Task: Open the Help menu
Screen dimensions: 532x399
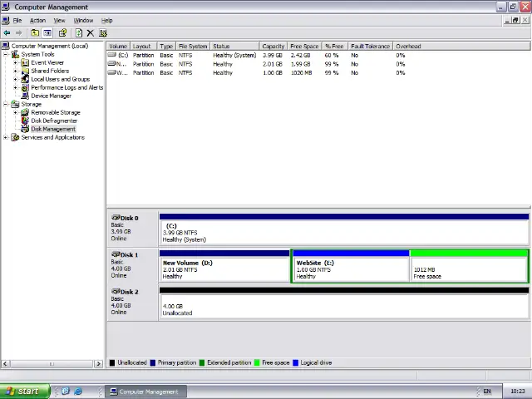Action: click(107, 20)
